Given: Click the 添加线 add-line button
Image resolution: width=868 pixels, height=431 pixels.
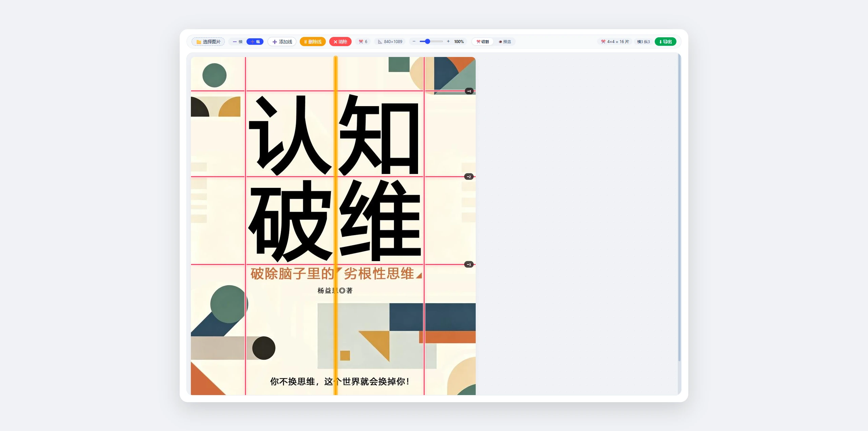Looking at the screenshot, I should (x=282, y=42).
